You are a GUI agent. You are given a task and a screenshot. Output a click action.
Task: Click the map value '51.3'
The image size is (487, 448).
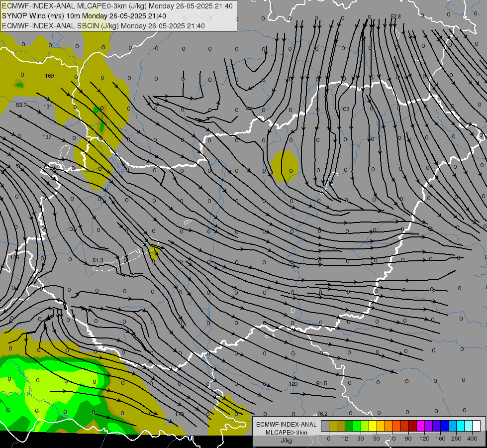point(98,260)
